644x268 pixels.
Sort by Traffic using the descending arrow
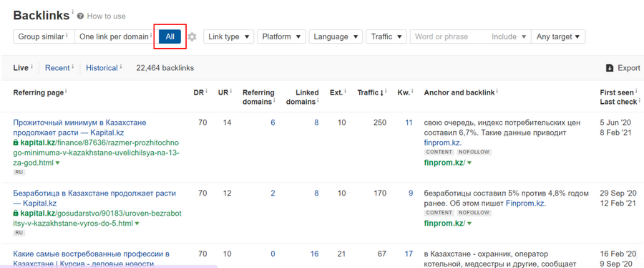(x=381, y=93)
